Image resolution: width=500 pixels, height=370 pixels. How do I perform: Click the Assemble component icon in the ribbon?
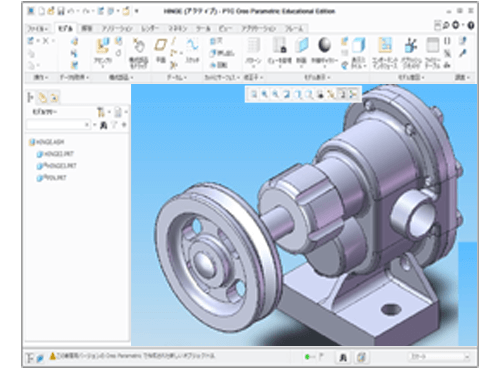(x=102, y=46)
